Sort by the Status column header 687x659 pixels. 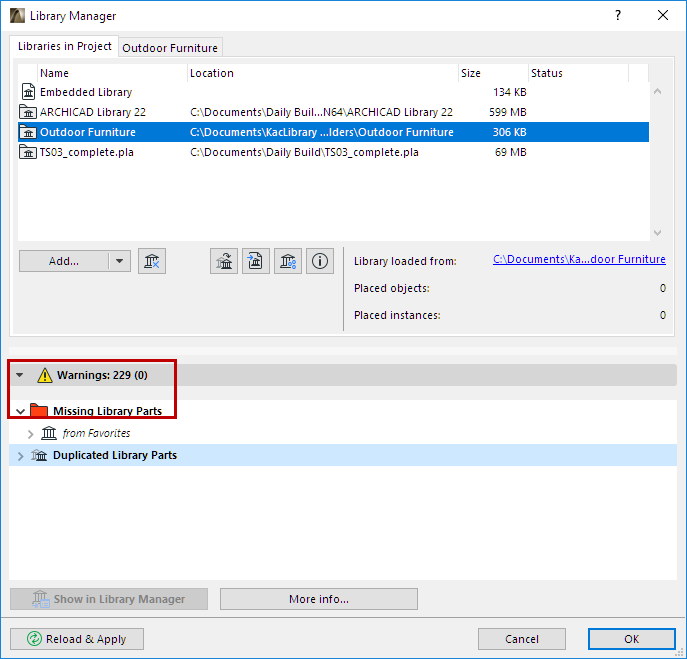point(578,73)
